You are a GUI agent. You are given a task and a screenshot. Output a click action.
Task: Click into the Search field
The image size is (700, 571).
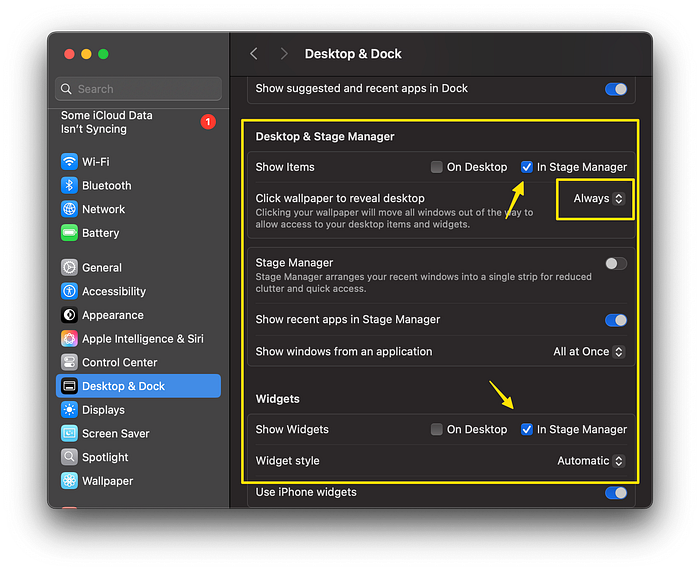pyautogui.click(x=138, y=89)
